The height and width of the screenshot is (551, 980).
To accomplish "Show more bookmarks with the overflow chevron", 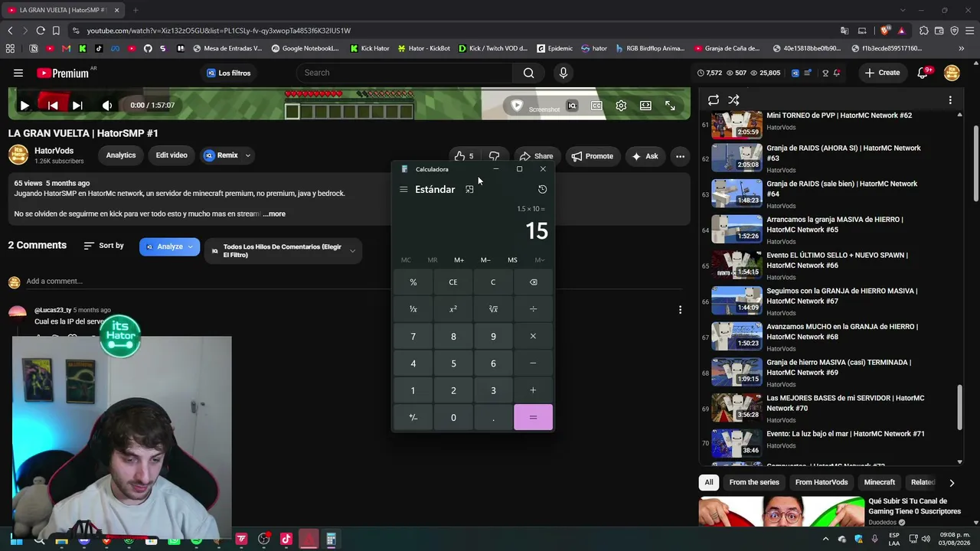I will [962, 48].
